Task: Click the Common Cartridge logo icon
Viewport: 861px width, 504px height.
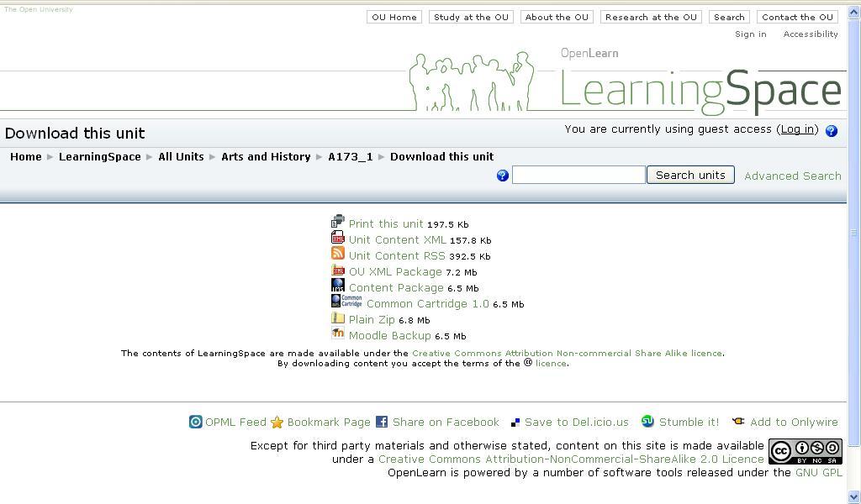Action: [x=346, y=301]
